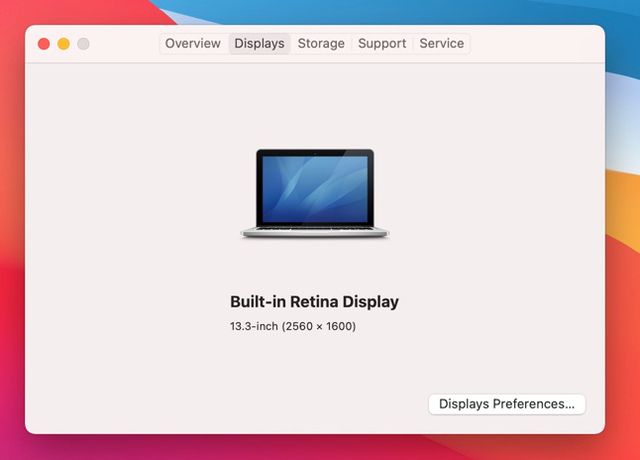
Task: Click the MacBook display illustration
Action: pyautogui.click(x=315, y=193)
